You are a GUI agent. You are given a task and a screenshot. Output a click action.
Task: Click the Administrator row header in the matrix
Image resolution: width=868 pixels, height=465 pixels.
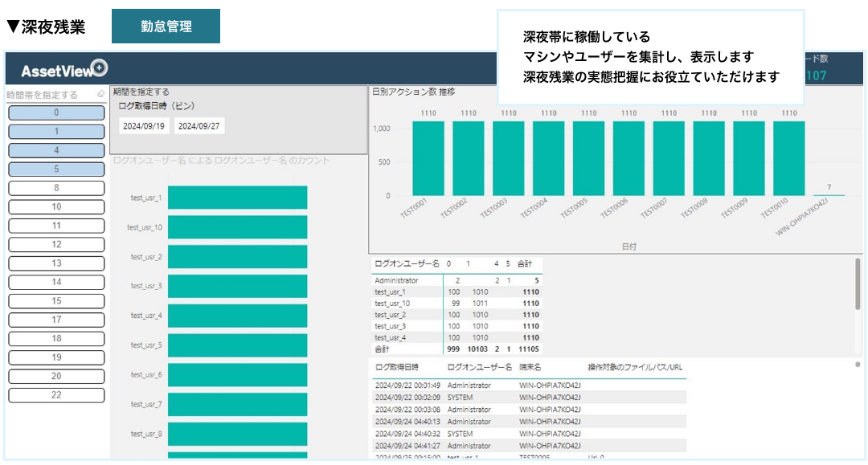(396, 280)
